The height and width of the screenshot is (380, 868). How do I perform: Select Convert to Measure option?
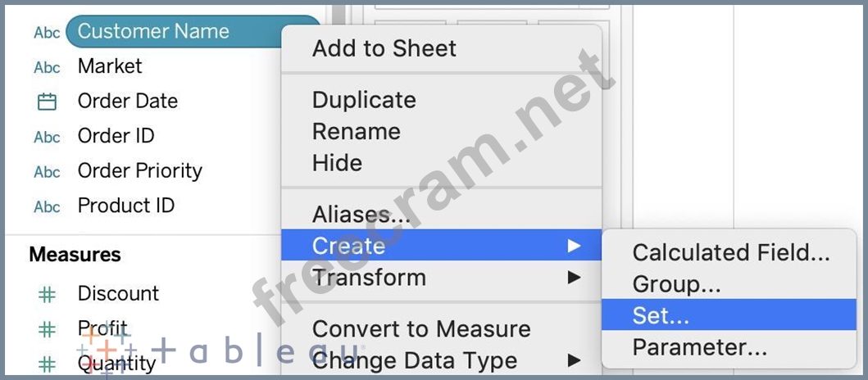point(420,329)
